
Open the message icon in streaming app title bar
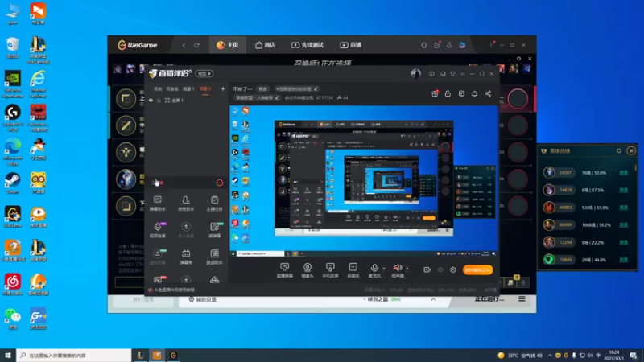tap(431, 74)
